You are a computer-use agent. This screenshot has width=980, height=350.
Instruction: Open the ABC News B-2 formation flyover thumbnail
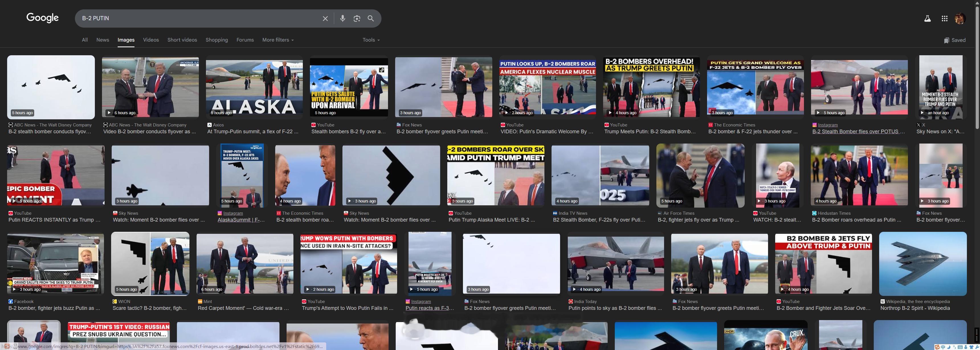coord(51,87)
